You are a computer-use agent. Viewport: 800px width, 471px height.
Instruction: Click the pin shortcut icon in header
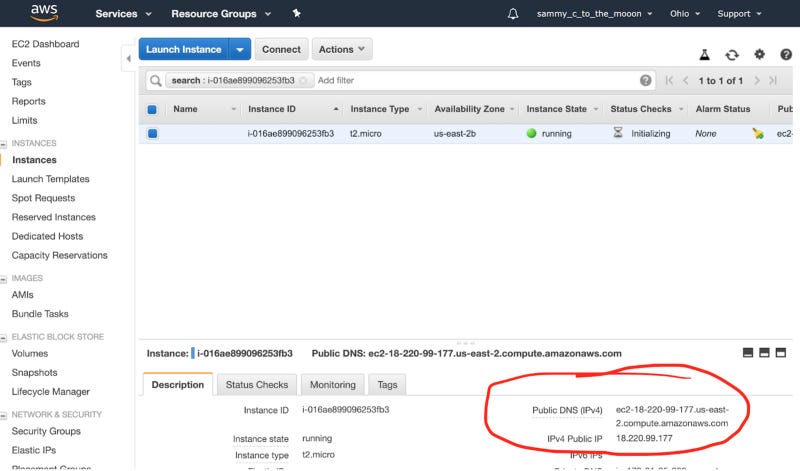tap(296, 13)
